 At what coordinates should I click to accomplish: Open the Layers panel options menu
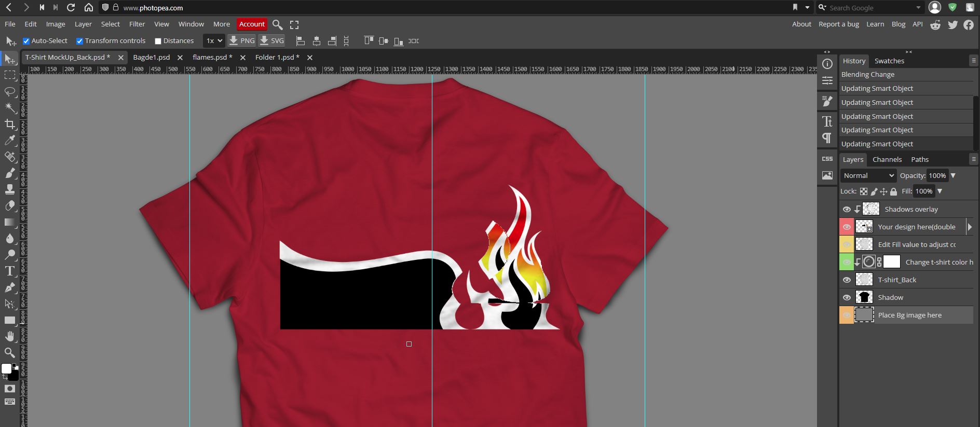pos(974,159)
